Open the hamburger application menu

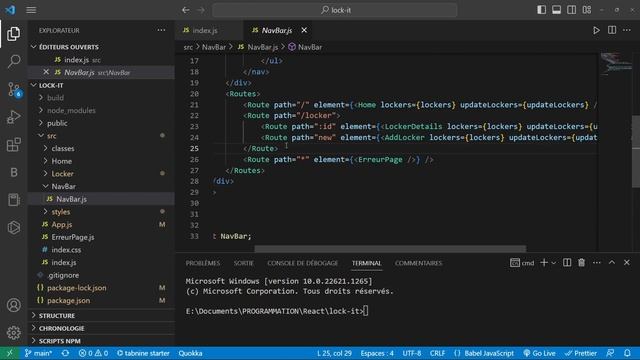(x=31, y=10)
